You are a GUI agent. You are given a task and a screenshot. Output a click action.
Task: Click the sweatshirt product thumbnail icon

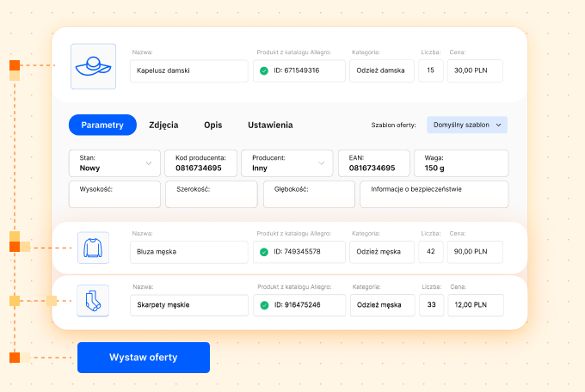(93, 248)
